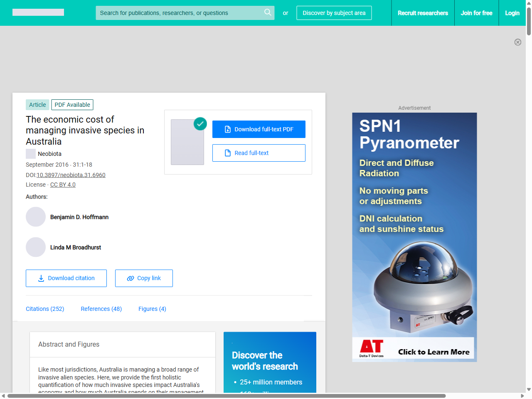Switch to Figures (4) tab
The width and height of the screenshot is (532, 399).
(x=152, y=309)
